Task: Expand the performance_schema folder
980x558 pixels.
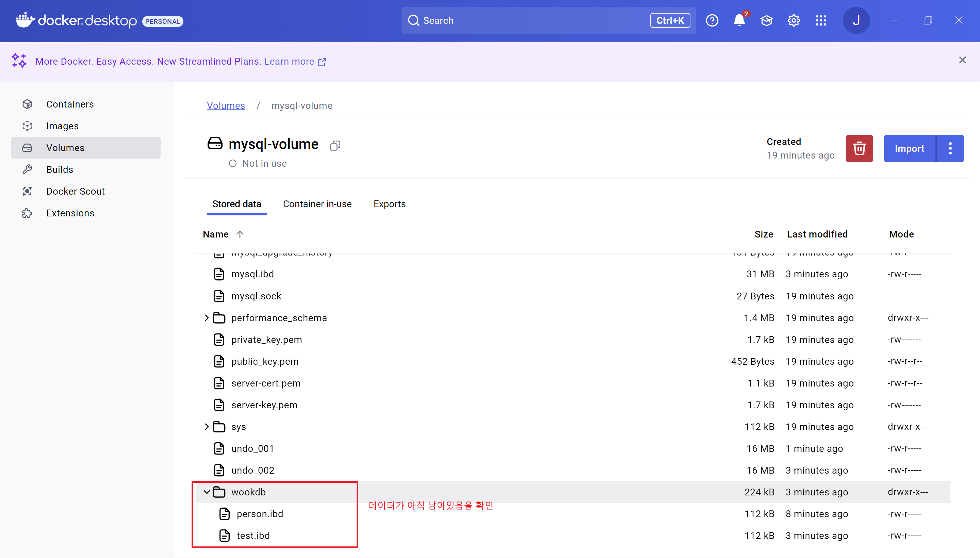Action: (207, 318)
